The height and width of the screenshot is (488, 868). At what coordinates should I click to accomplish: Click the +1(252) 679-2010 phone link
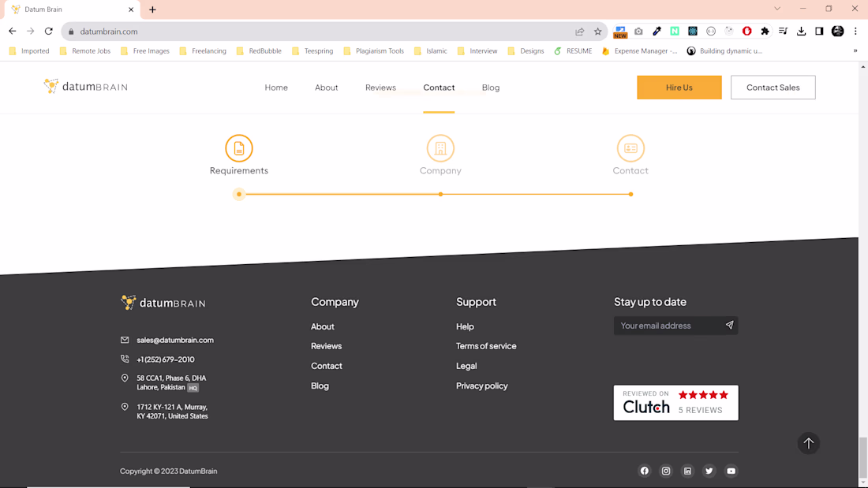pyautogui.click(x=166, y=359)
